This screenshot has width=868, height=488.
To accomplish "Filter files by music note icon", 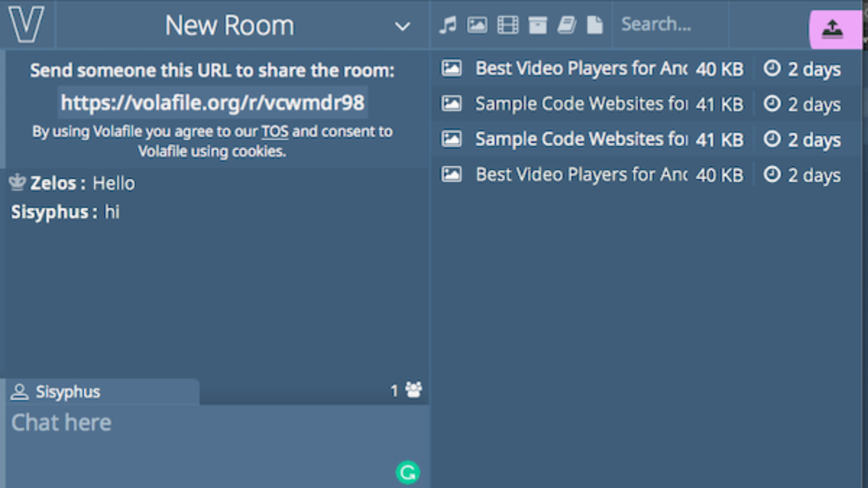I will pos(448,25).
